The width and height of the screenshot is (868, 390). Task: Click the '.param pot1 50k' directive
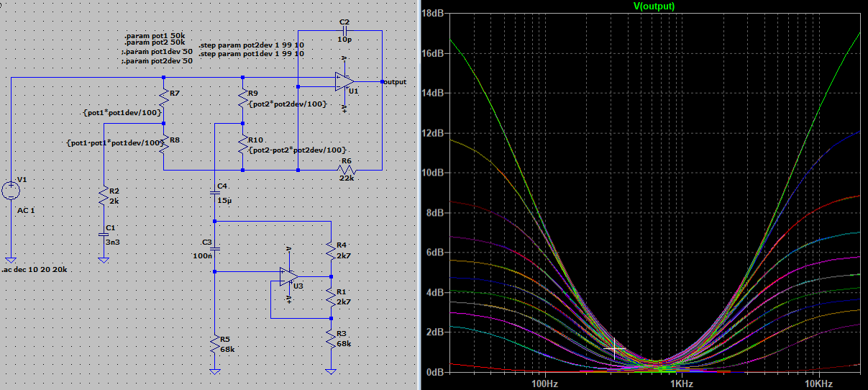tap(155, 35)
